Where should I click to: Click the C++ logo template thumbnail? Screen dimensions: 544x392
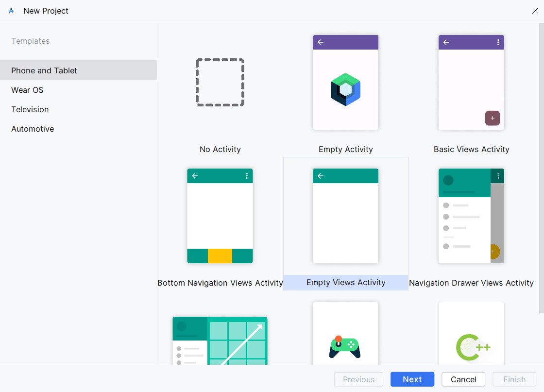click(471, 347)
